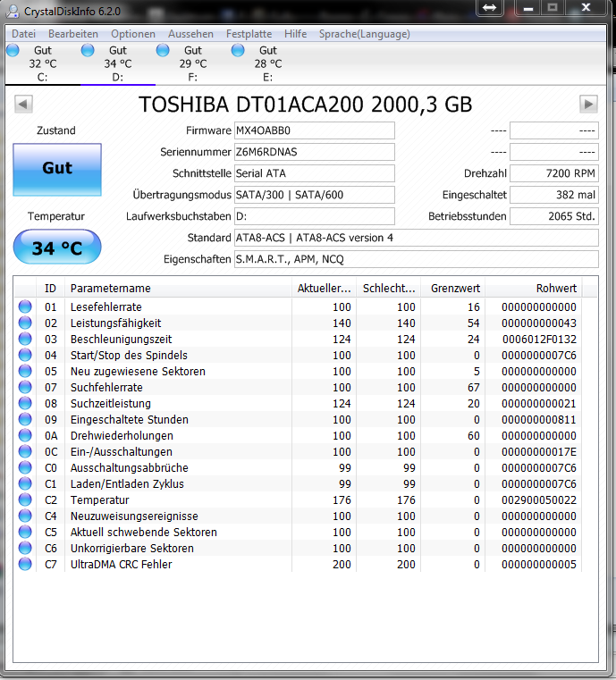Click status orb for Suchfehlerrate row
This screenshot has width=616, height=680.
click(x=25, y=387)
